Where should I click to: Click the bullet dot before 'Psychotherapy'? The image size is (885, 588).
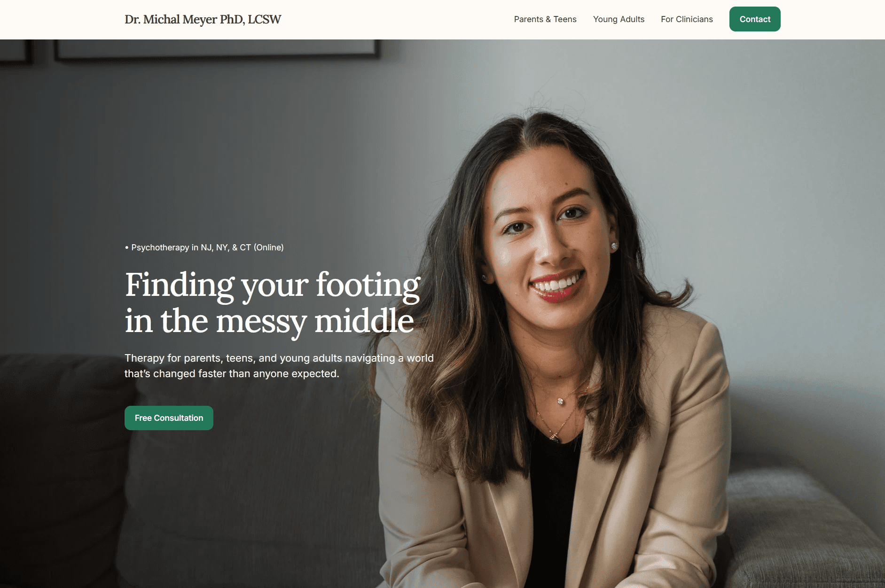[127, 248]
